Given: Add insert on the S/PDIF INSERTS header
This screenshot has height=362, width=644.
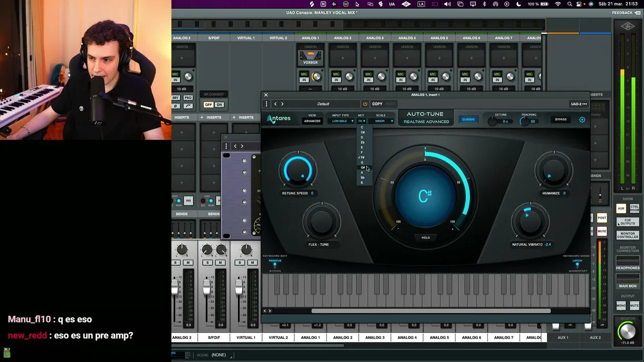Looking at the screenshot, I should click(x=202, y=118).
